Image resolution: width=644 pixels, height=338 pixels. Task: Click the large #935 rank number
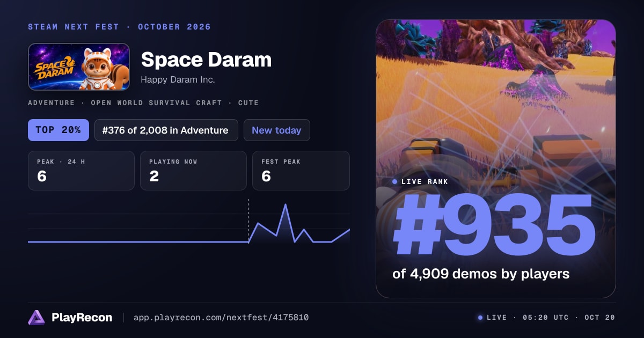[x=495, y=226]
